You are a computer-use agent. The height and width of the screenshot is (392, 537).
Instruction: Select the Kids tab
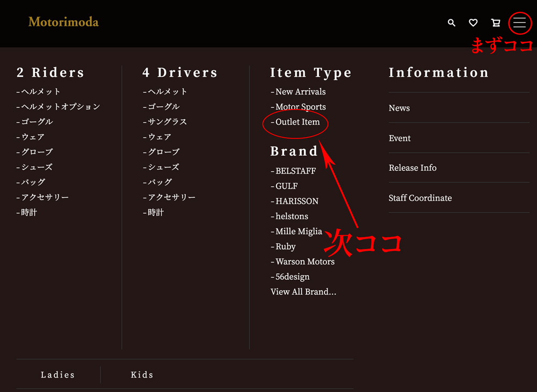tap(142, 375)
